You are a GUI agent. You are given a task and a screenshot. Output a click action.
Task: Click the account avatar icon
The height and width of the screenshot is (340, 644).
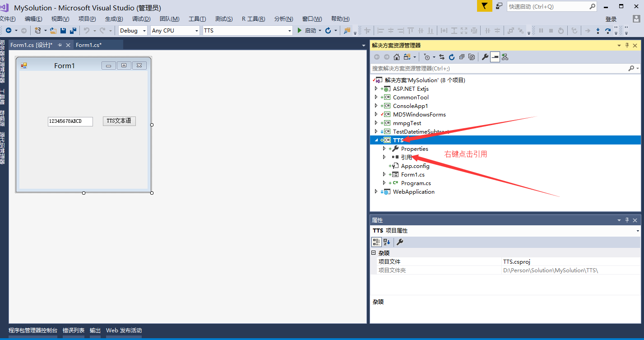[636, 19]
